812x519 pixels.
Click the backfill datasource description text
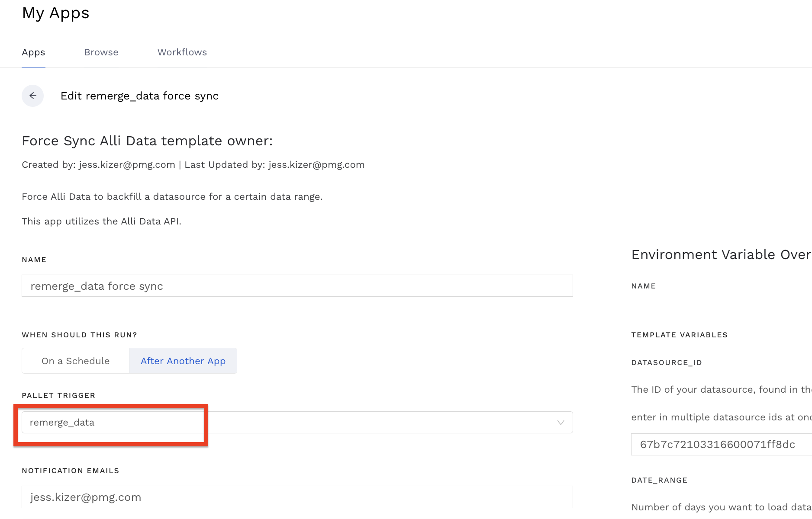pyautogui.click(x=172, y=197)
